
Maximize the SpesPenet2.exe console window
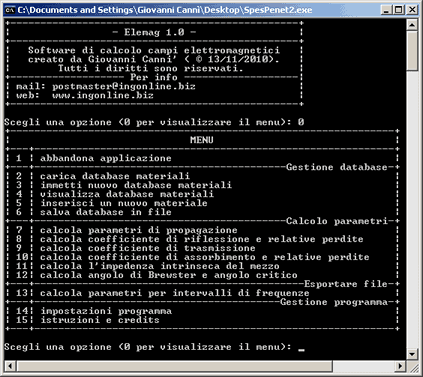click(x=399, y=10)
